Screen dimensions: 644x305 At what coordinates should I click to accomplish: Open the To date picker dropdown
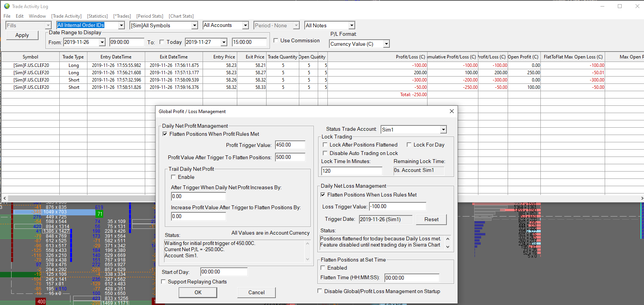pos(224,42)
